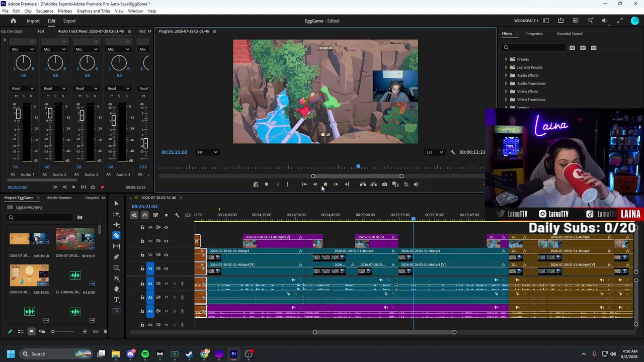The height and width of the screenshot is (362, 644).
Task: Toggle Snap in timeline
Action: (x=145, y=215)
